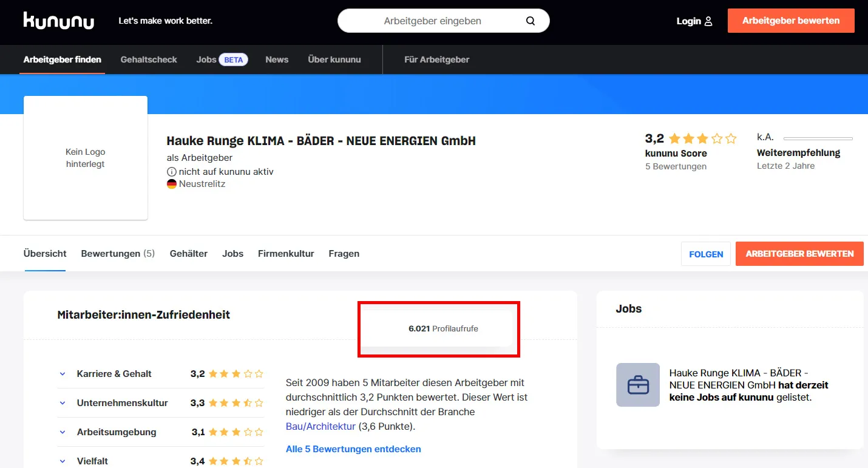Open 'Alle 5 Bewertungen entdecken' link
The image size is (868, 468).
(x=353, y=449)
